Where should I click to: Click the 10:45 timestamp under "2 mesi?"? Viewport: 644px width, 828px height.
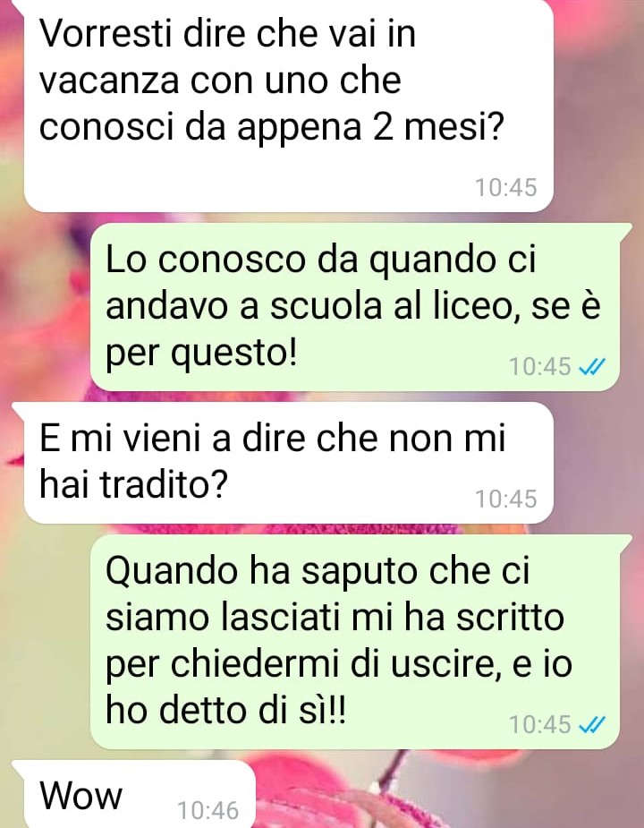[505, 187]
